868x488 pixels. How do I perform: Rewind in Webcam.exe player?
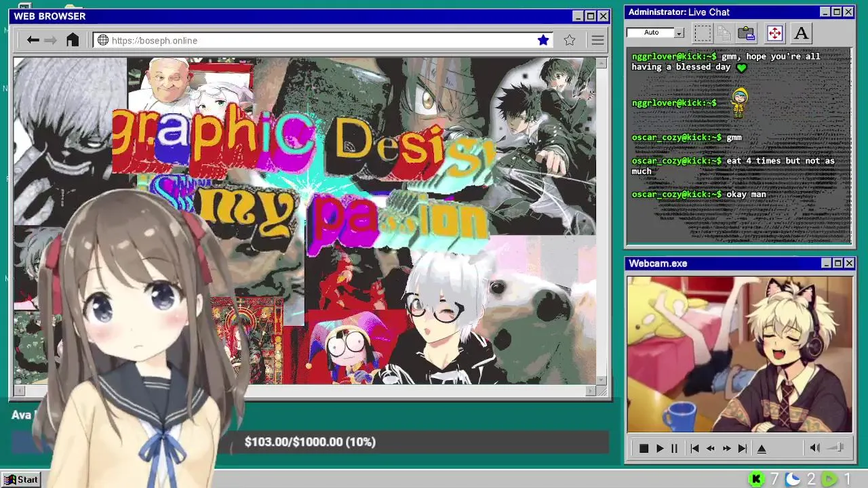pyautogui.click(x=710, y=449)
